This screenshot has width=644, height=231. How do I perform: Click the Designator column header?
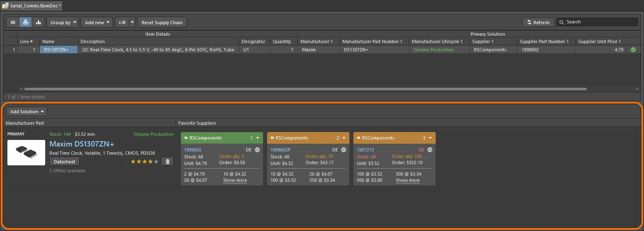point(254,41)
